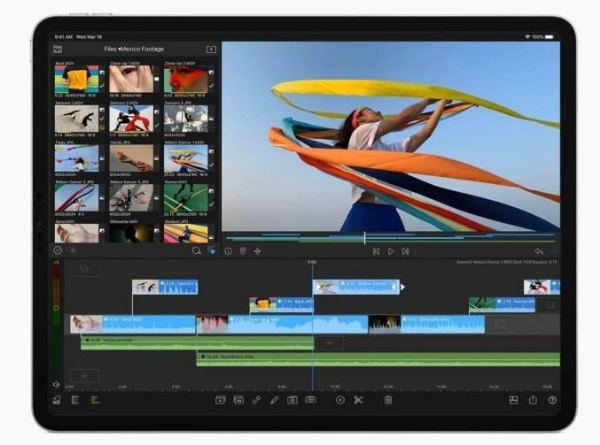Select the Silhouette clip on main track
Image resolution: width=600 pixels, height=445 pixels.
pos(427,324)
